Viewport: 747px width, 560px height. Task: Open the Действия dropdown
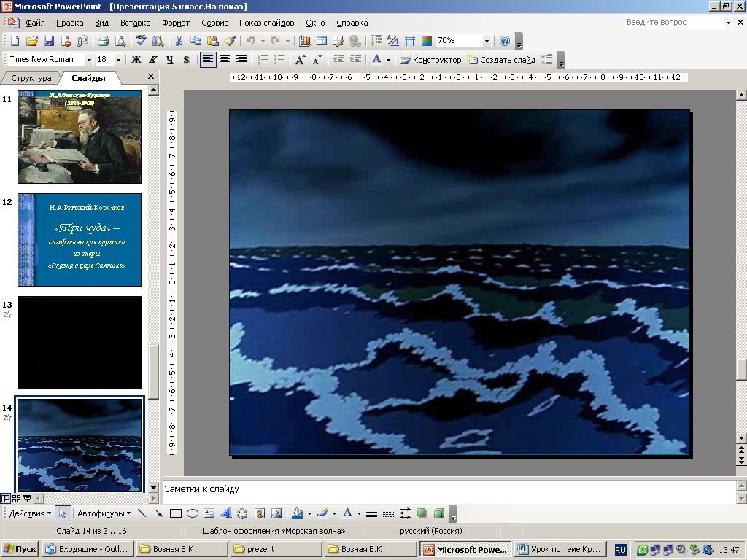(x=30, y=513)
